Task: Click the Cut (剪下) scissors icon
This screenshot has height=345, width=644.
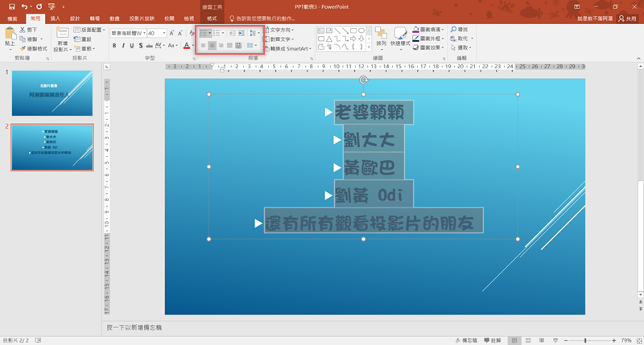Action: 31,29
